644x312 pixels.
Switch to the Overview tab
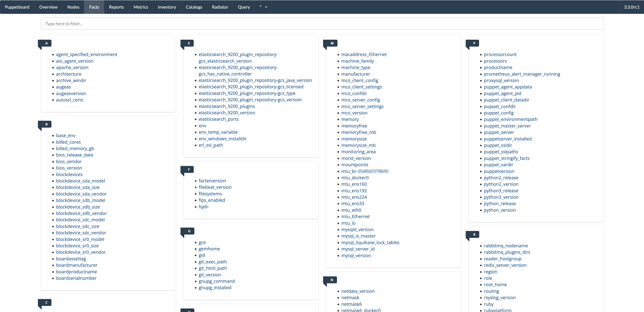48,7
